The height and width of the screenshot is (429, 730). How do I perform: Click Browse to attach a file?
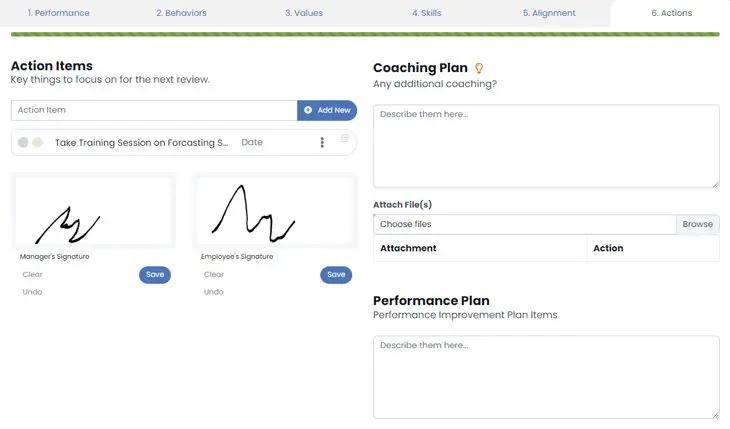tap(698, 224)
